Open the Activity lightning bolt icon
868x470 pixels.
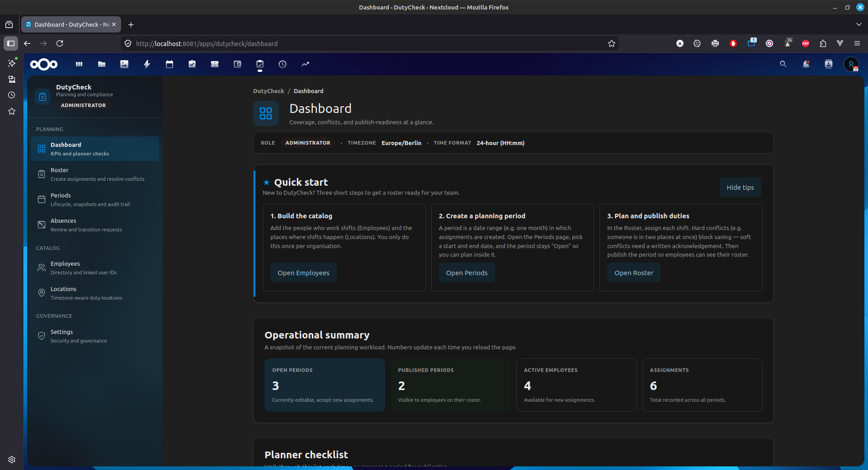click(147, 64)
